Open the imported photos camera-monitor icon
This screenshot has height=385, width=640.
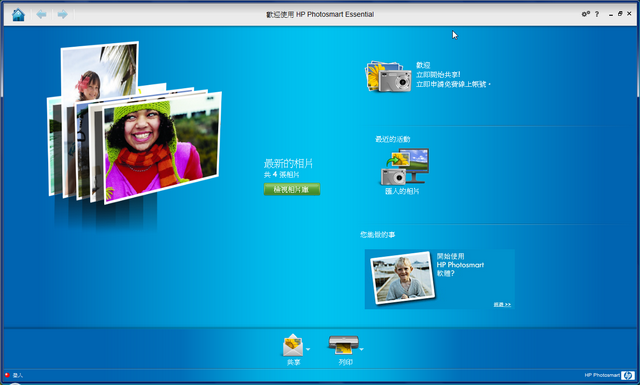(404, 167)
